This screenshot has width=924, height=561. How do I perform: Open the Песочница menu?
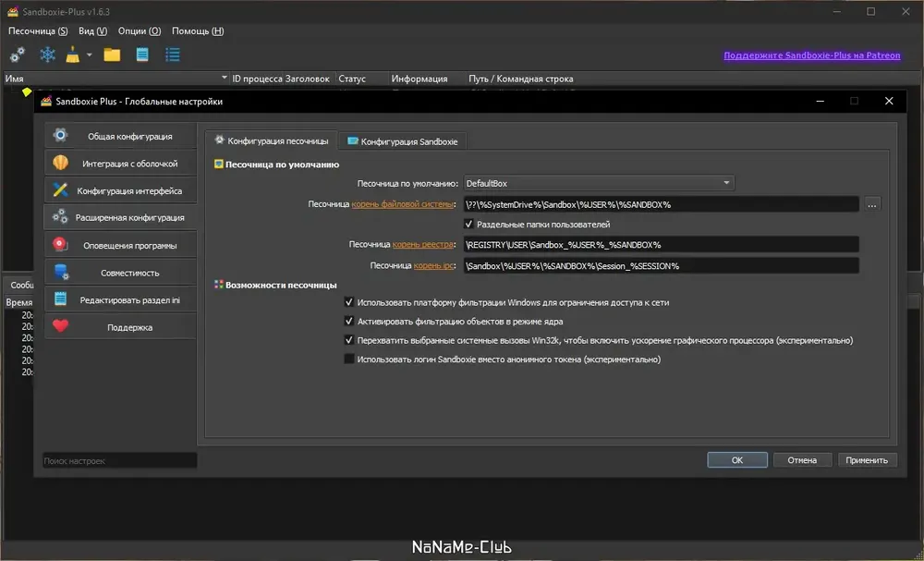(x=38, y=30)
